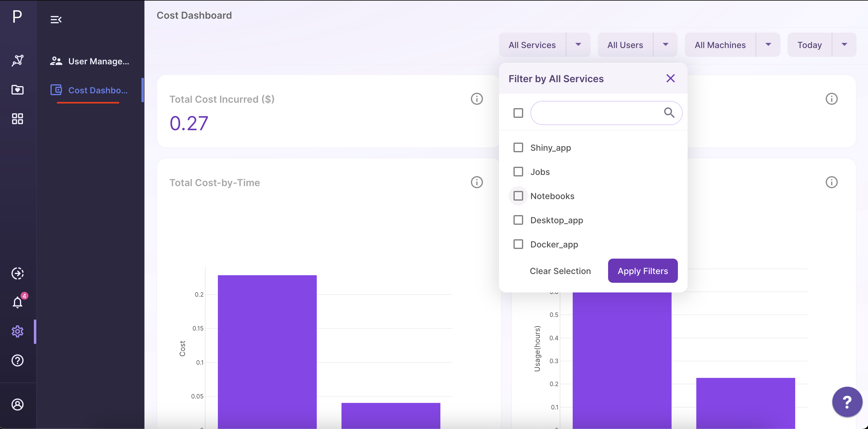The image size is (868, 429).
Task: Open the help question mark sidebar icon
Action: click(x=18, y=360)
